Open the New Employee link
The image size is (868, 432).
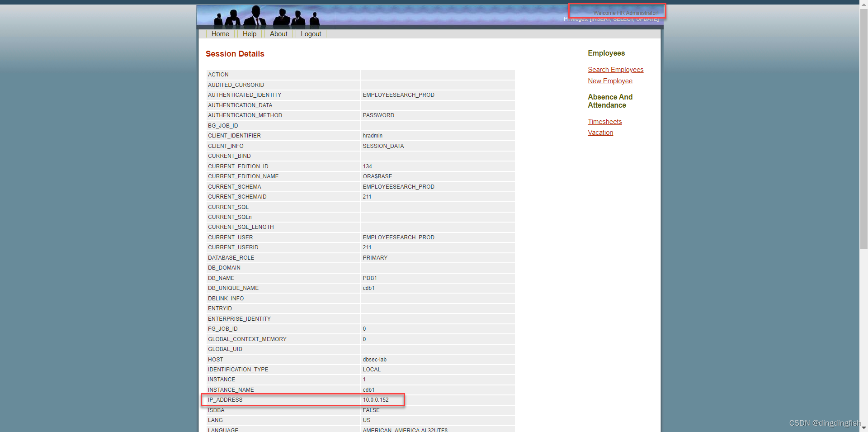[610, 81]
